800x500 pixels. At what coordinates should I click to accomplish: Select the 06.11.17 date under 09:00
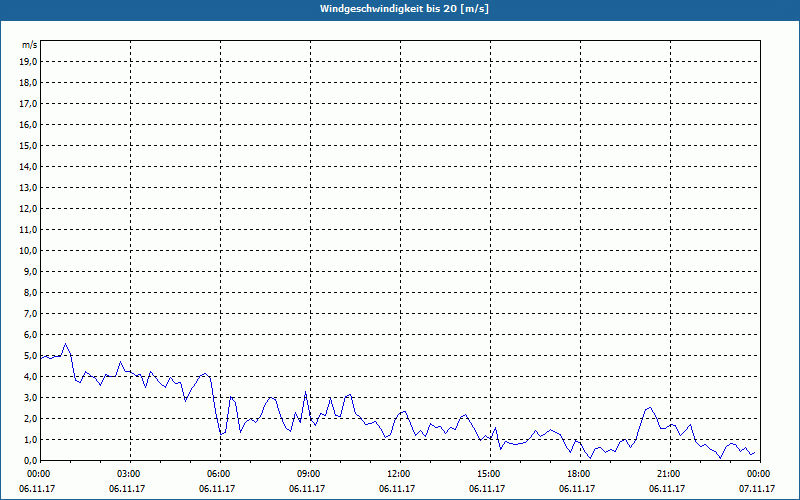[307, 489]
